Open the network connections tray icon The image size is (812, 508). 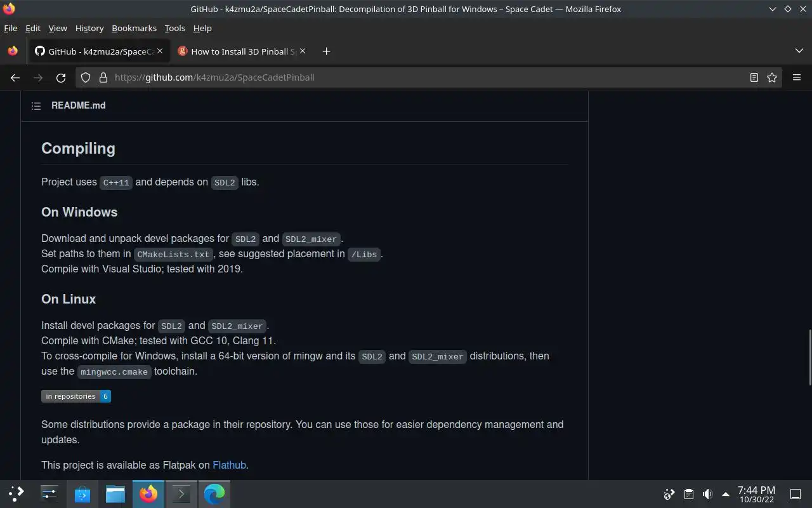pos(669,494)
